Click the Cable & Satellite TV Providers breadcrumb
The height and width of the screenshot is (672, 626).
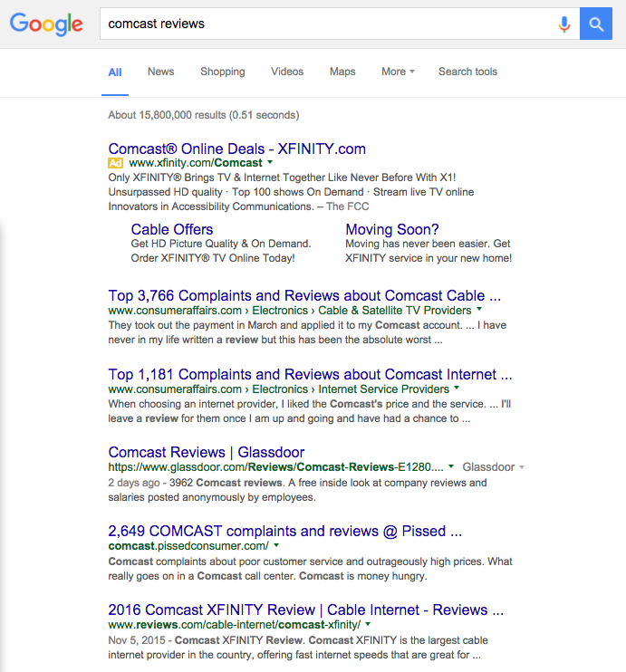(395, 311)
